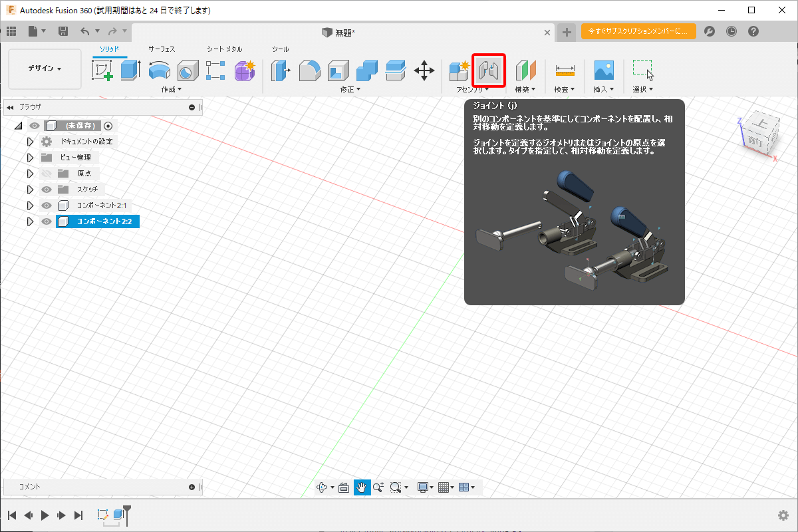Activate the Pan hand tool
798x532 pixels.
(361, 487)
